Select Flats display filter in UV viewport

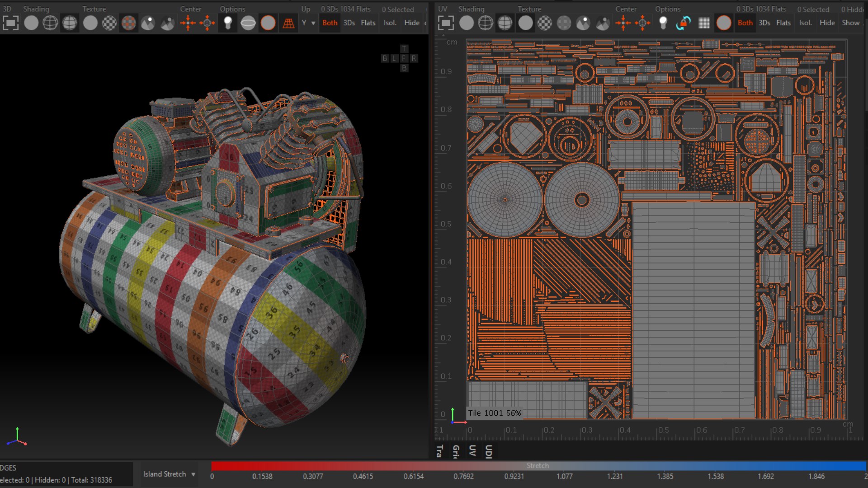coord(783,23)
